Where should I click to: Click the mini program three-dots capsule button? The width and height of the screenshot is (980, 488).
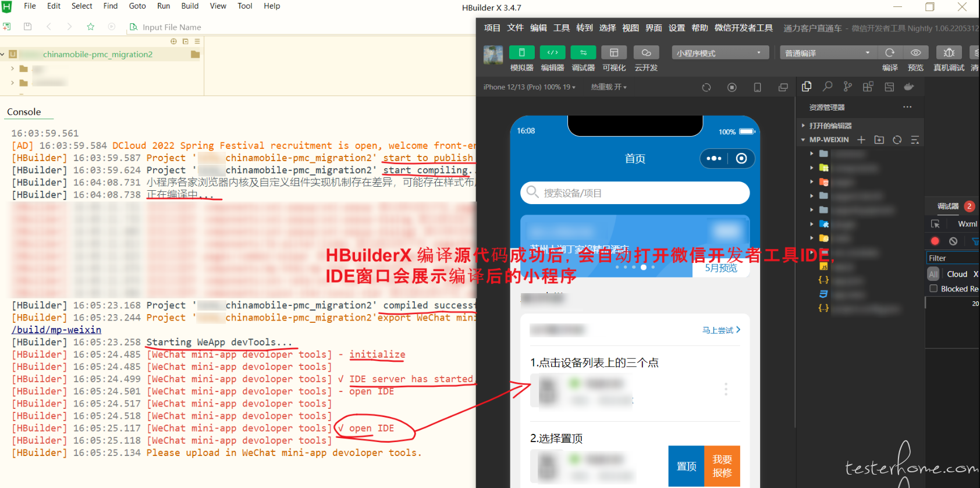pos(714,158)
